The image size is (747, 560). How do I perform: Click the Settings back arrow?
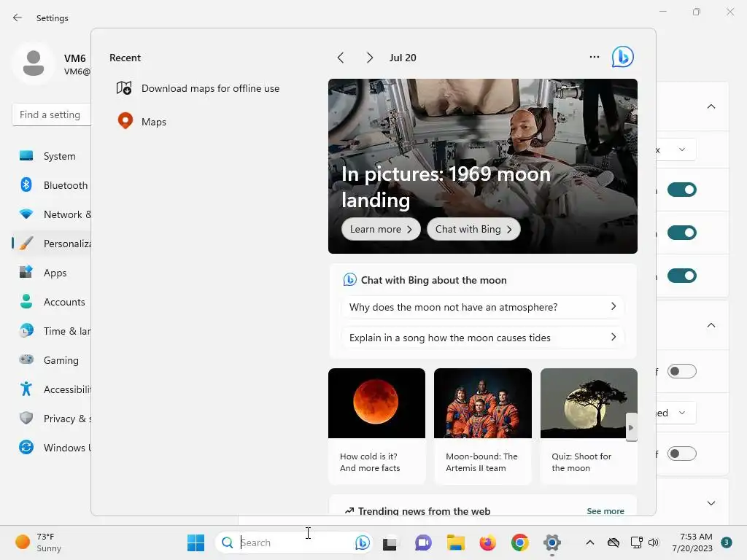[18, 17]
